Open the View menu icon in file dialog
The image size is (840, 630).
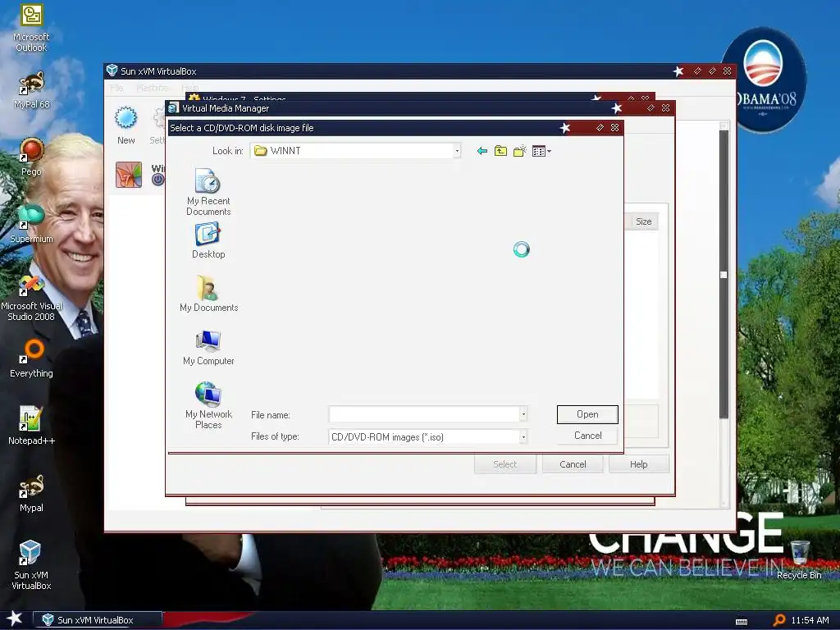tap(541, 151)
